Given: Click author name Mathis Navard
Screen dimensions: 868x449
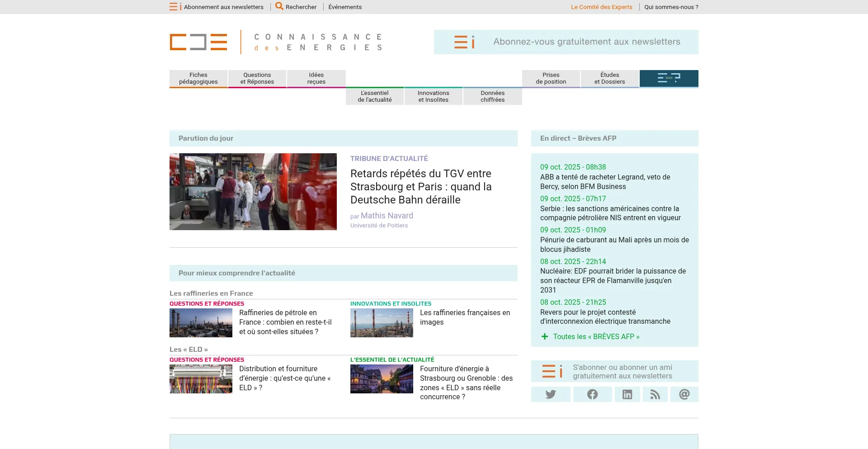Looking at the screenshot, I should tap(387, 216).
